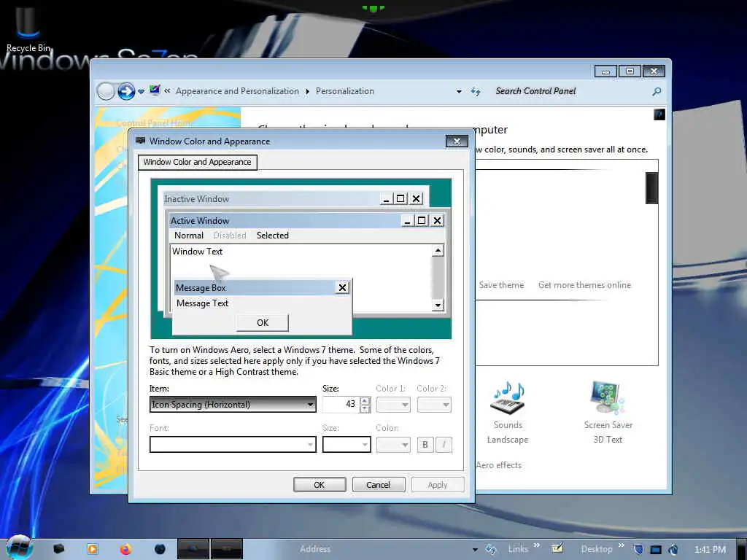This screenshot has height=560, width=747.
Task: Click Get more themes online link
Action: tap(584, 285)
